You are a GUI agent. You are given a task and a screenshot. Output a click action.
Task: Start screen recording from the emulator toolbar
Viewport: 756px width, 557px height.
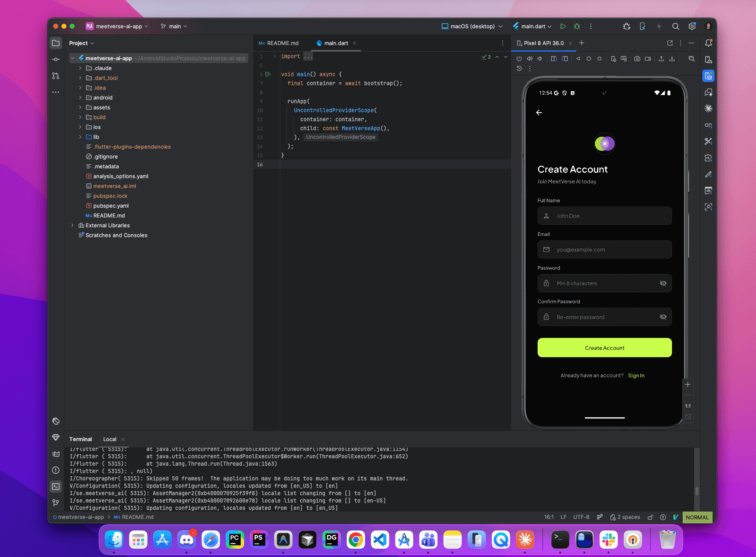coord(648,59)
